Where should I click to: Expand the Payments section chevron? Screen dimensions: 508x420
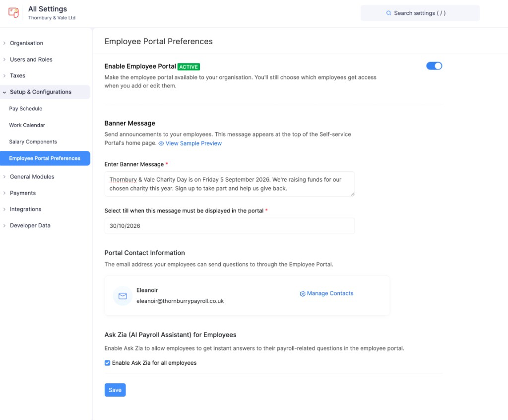click(4, 193)
